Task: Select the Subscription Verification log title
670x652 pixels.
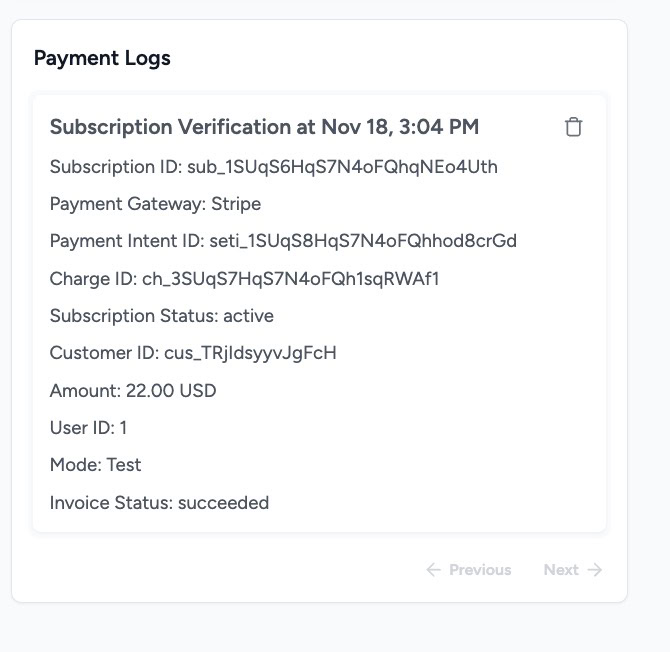Action: click(x=264, y=127)
